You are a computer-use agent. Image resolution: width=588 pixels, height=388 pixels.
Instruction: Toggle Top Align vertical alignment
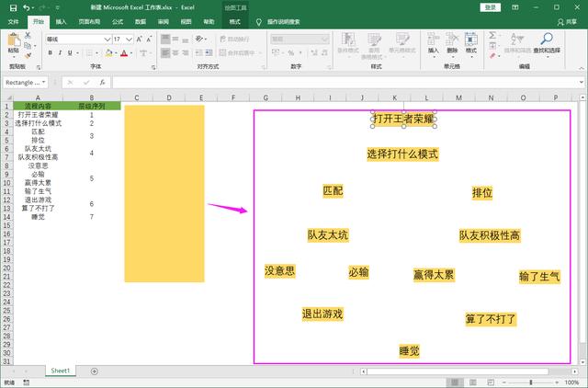pyautogui.click(x=165, y=39)
